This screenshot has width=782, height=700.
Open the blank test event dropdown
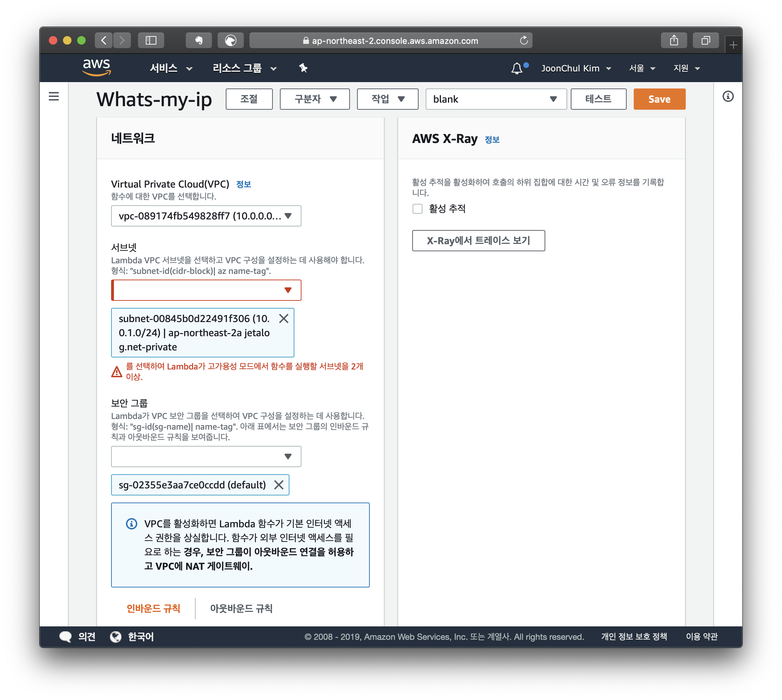pyautogui.click(x=496, y=99)
